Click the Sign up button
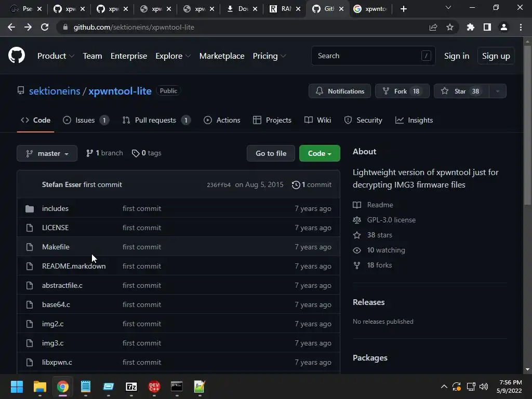The width and height of the screenshot is (532, 399). click(496, 56)
